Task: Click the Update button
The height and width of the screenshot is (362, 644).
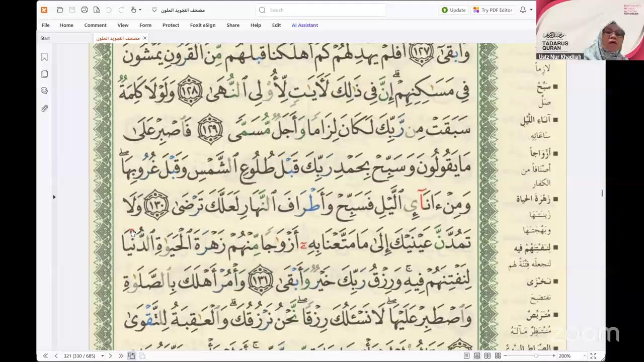Action: pyautogui.click(x=453, y=10)
